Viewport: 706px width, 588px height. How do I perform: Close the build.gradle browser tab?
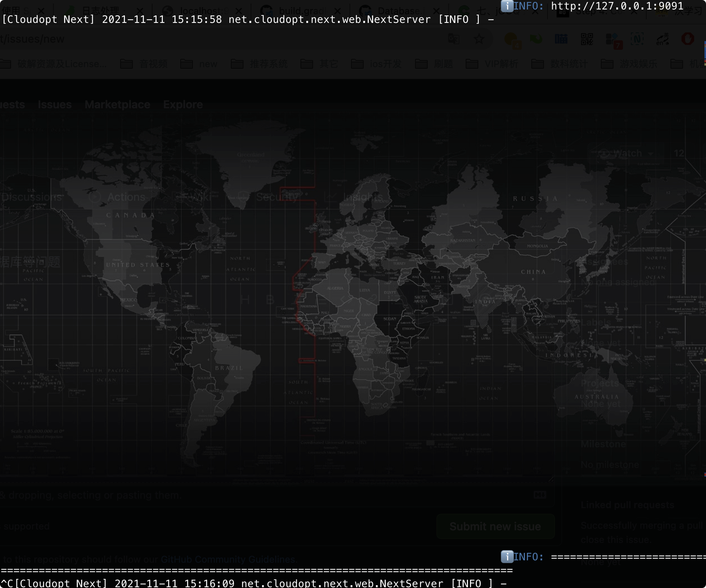point(337,11)
